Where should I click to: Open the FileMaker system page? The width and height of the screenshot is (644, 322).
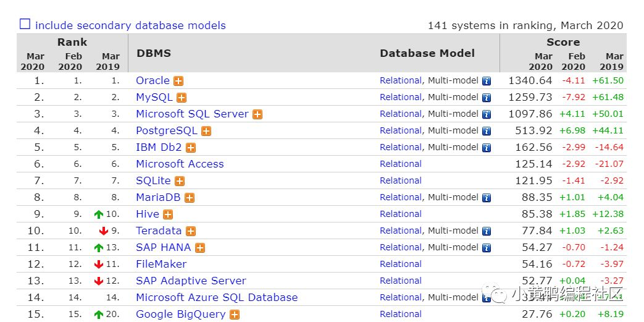click(x=161, y=264)
